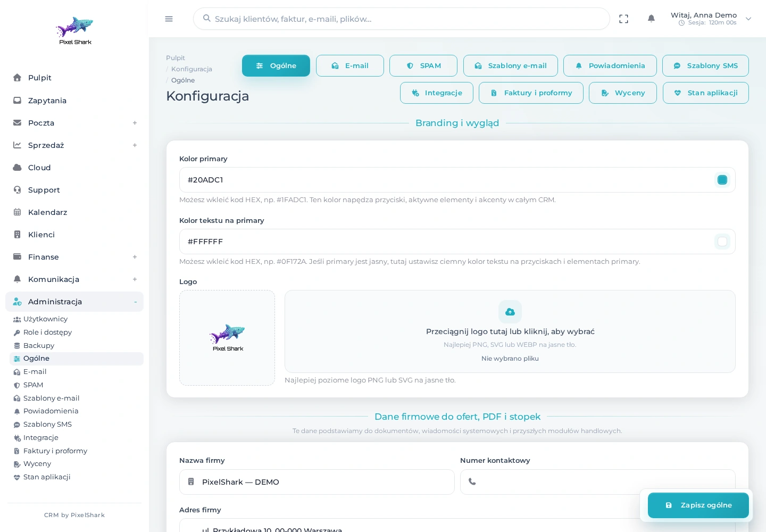
Task: Open Faktury i proformy sidebar item
Action: coord(77,451)
